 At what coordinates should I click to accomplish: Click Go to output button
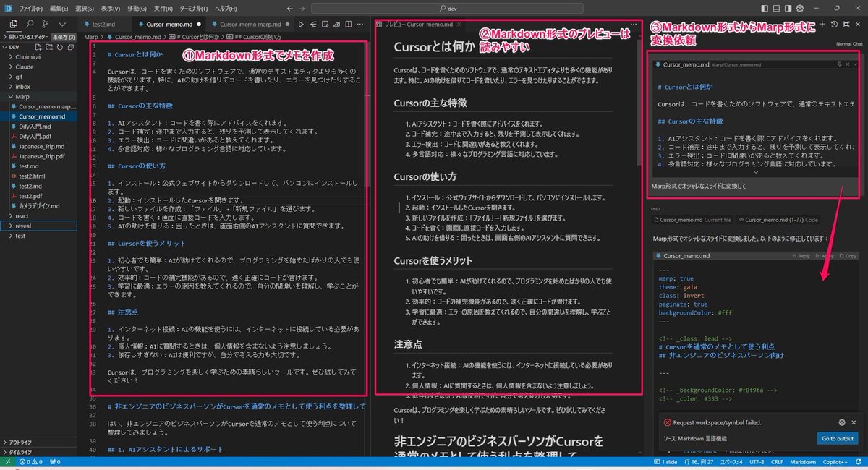(838, 438)
